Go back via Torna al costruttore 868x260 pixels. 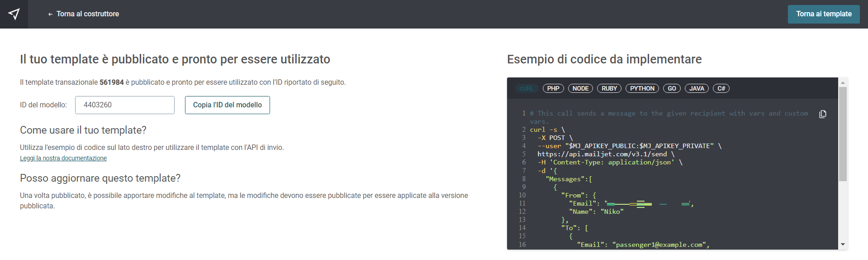pos(83,14)
